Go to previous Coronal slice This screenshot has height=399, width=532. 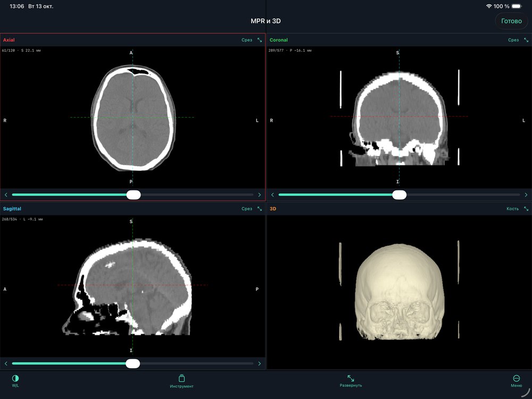pyautogui.click(x=272, y=195)
